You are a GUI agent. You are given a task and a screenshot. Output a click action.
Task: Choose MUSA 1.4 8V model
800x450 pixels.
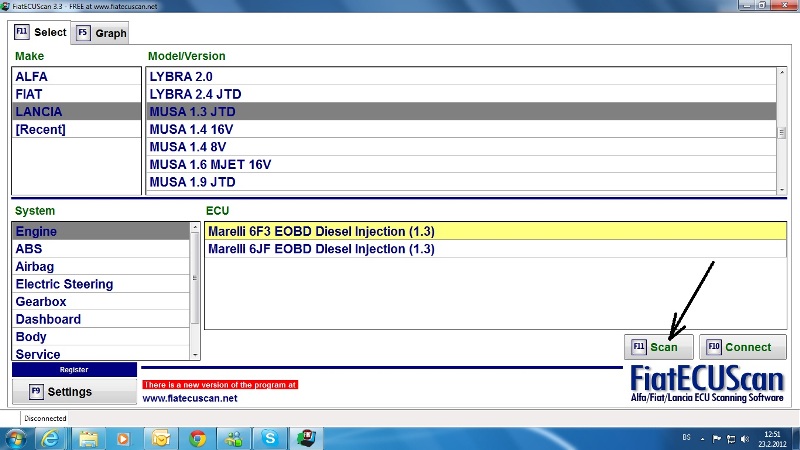(461, 146)
